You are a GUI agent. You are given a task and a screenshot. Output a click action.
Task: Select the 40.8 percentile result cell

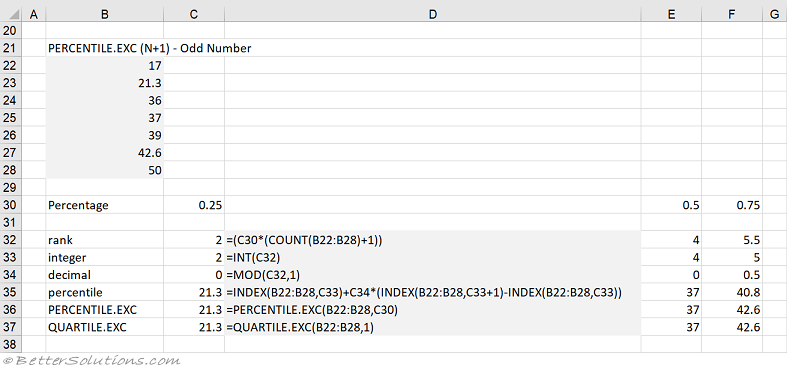732,292
